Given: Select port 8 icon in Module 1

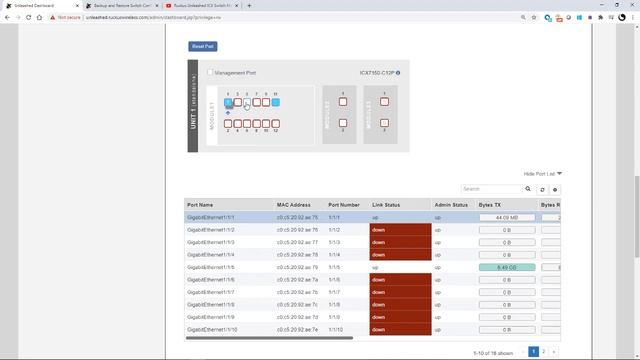Looking at the screenshot, I should pyautogui.click(x=257, y=123).
